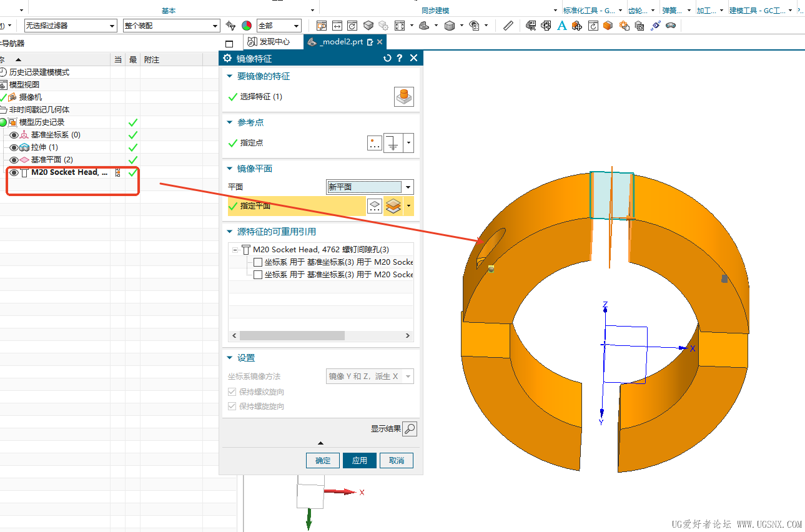Image resolution: width=805 pixels, height=532 pixels.
Task: Toggle visibility eye of 拉伸 (1)
Action: click(x=14, y=147)
